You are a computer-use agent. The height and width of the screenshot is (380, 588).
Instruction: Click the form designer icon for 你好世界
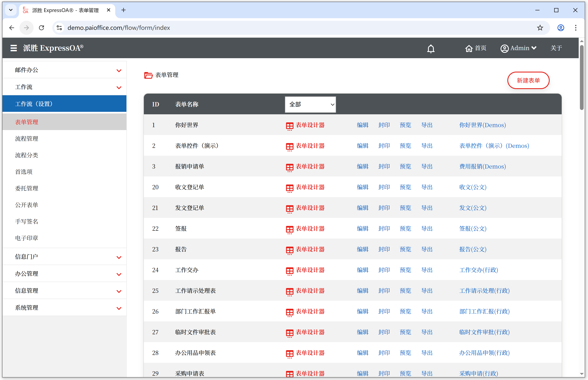click(289, 126)
